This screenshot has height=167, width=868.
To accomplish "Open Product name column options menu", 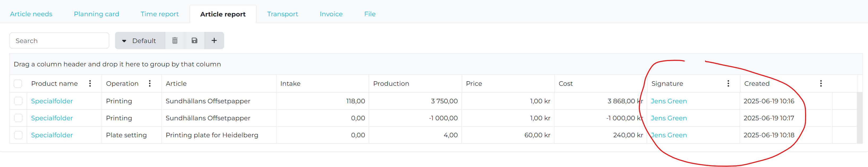I will click(x=90, y=83).
